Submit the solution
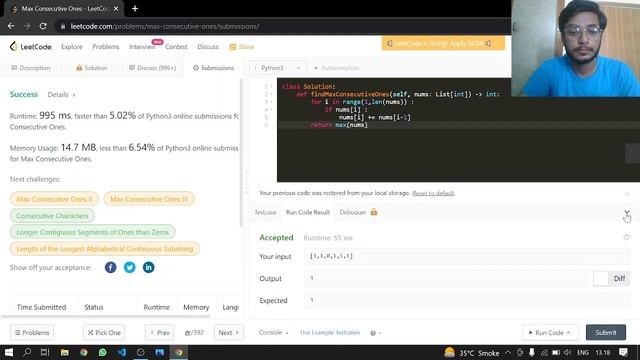640x360 pixels. click(606, 333)
